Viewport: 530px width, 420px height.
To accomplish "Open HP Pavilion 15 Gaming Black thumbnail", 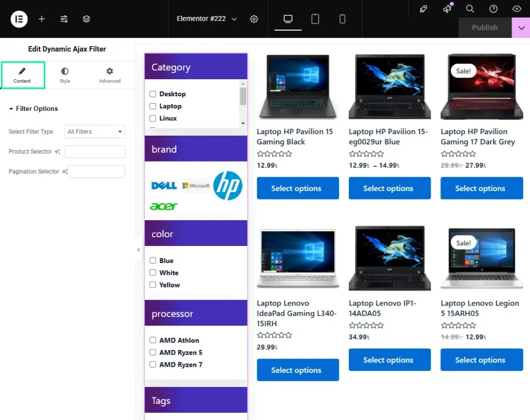I will point(298,86).
